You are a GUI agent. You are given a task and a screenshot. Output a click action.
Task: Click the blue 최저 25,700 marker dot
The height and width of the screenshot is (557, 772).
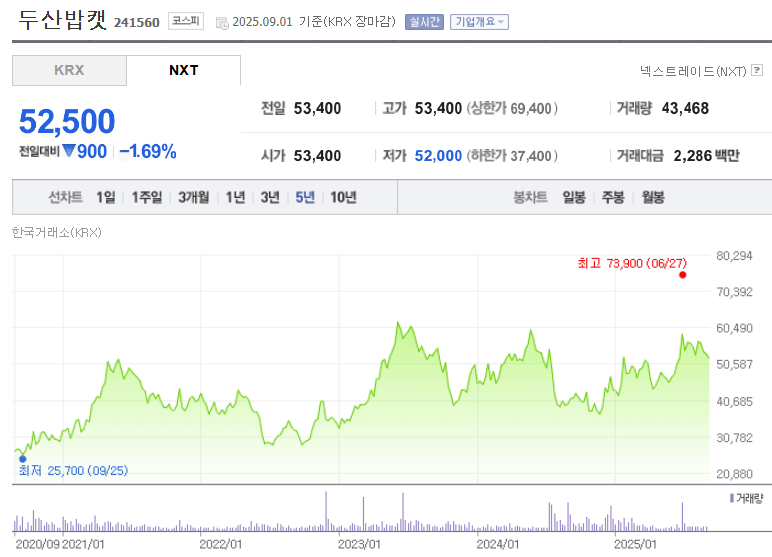click(22, 459)
